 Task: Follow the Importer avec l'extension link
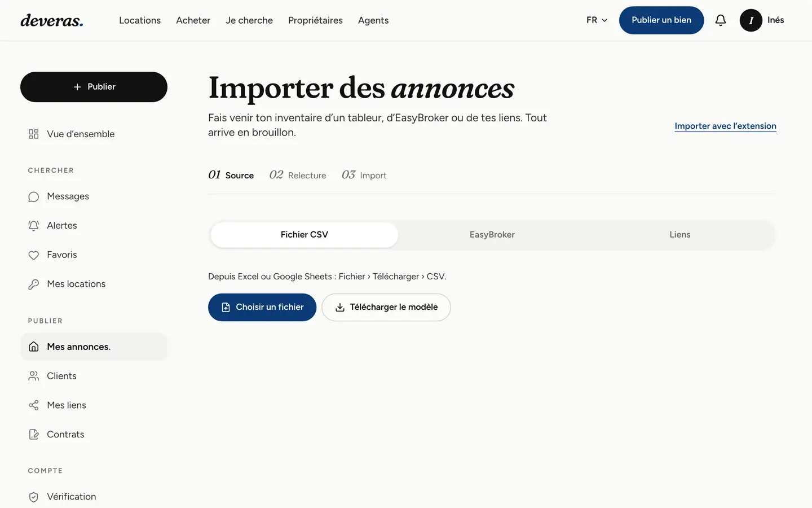(725, 126)
